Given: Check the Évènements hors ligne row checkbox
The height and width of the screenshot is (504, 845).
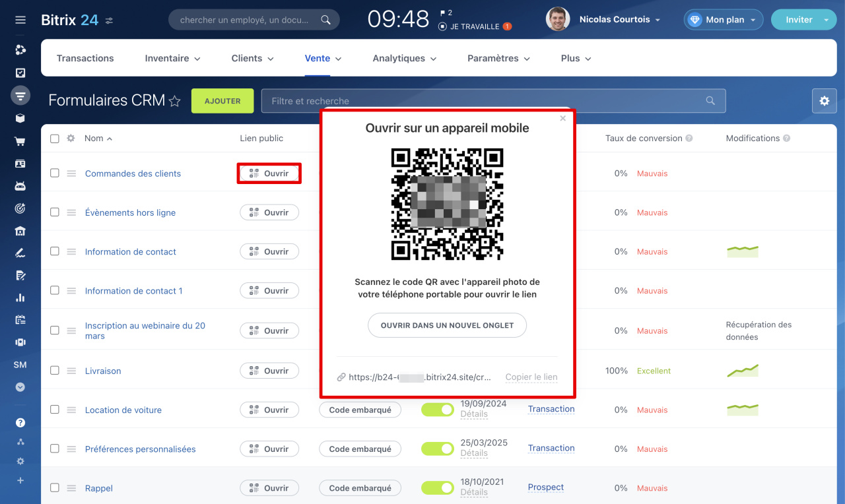Looking at the screenshot, I should [x=55, y=212].
